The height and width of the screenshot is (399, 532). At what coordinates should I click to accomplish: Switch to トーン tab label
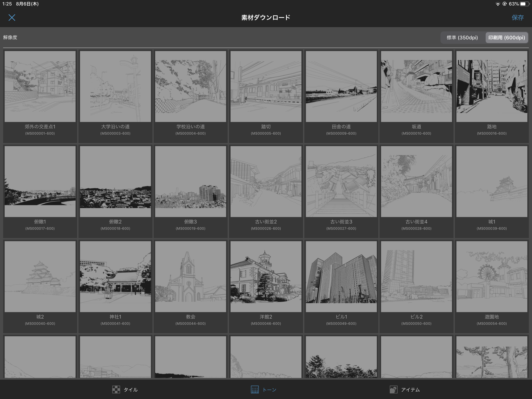(269, 390)
